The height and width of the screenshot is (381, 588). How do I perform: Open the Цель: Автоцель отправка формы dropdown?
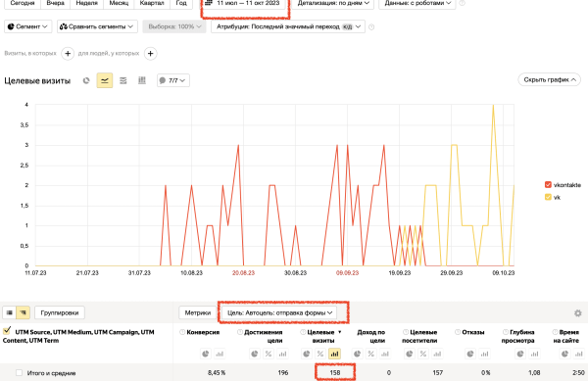(279, 312)
